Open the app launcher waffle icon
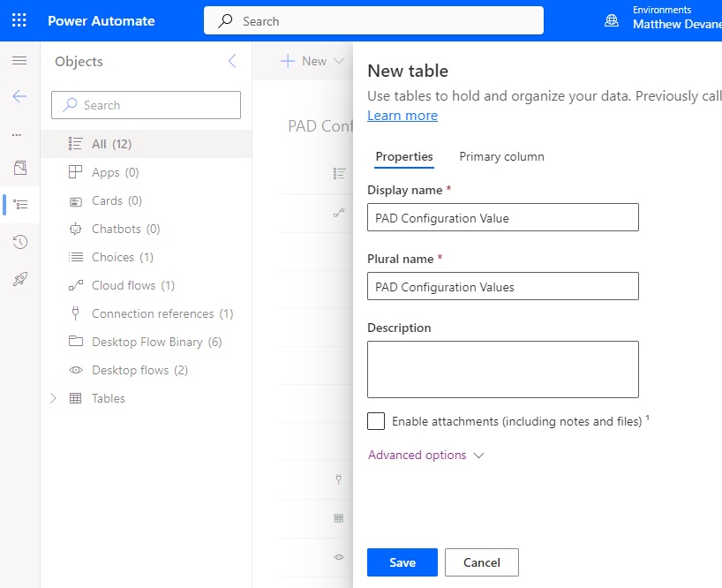 (19, 20)
